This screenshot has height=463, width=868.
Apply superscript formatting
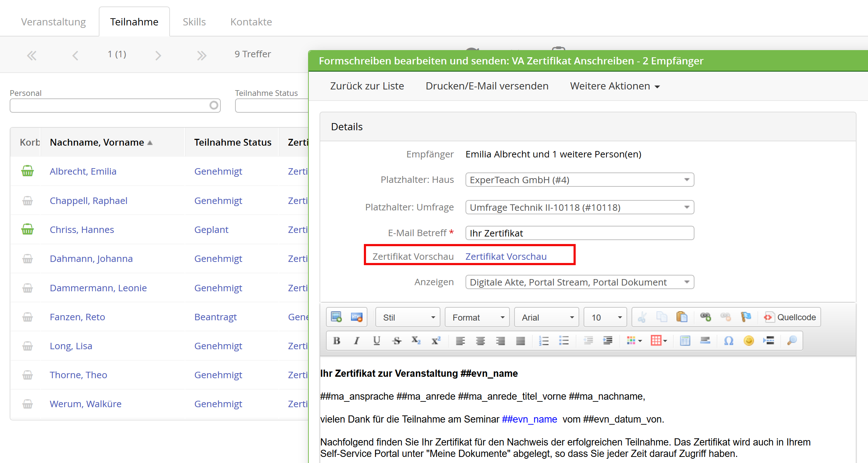click(x=436, y=341)
